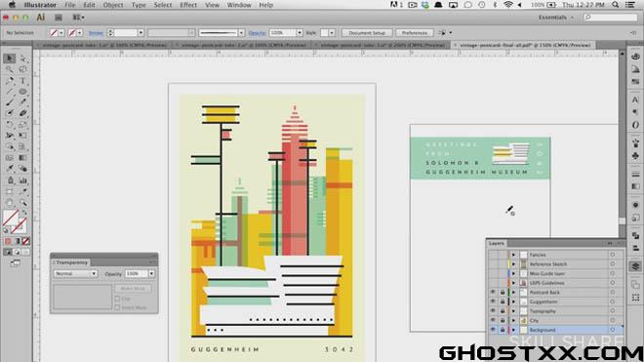Select the Hand tool

9,203
